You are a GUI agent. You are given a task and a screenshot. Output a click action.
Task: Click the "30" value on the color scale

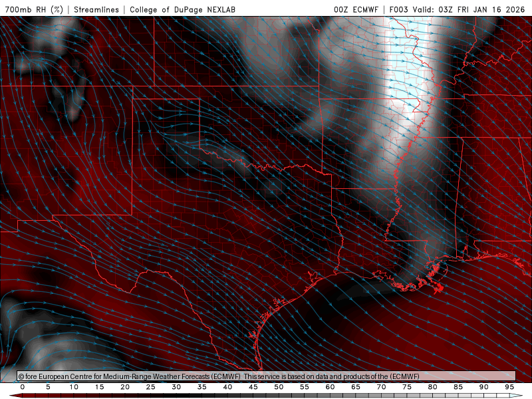coord(176,387)
